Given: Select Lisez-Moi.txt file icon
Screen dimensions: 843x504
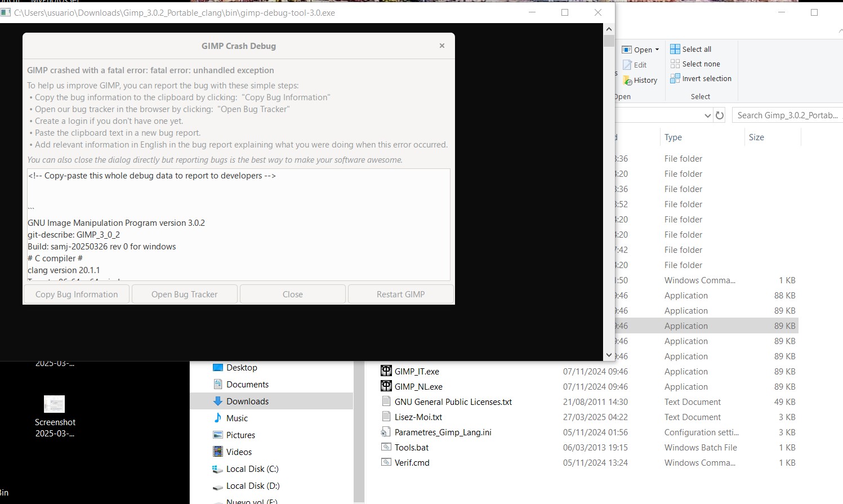Looking at the screenshot, I should [386, 417].
